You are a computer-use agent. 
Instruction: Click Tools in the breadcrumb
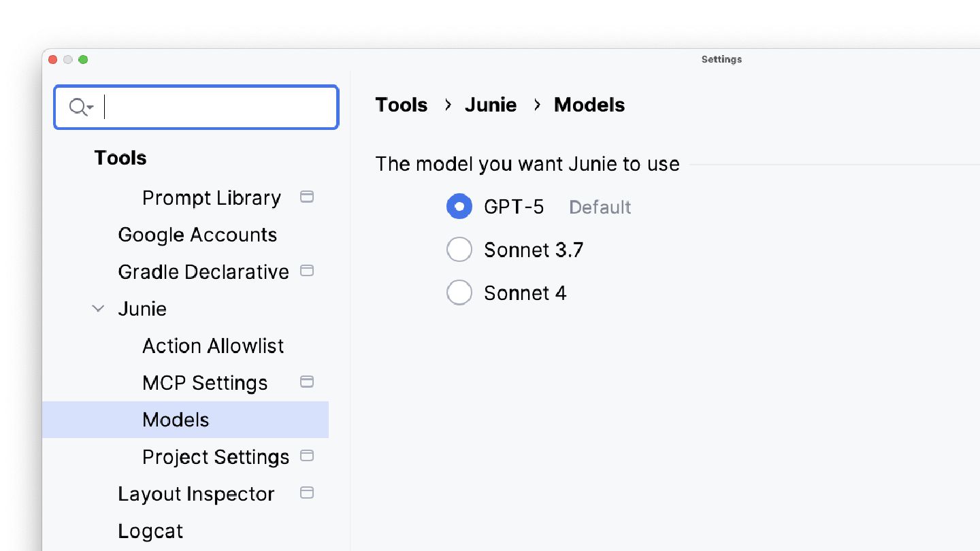tap(402, 105)
